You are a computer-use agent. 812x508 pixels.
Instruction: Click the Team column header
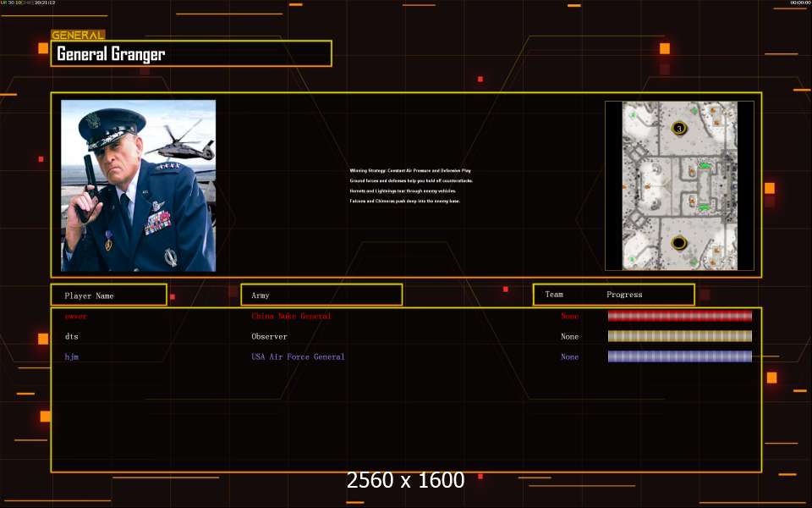pyautogui.click(x=554, y=295)
